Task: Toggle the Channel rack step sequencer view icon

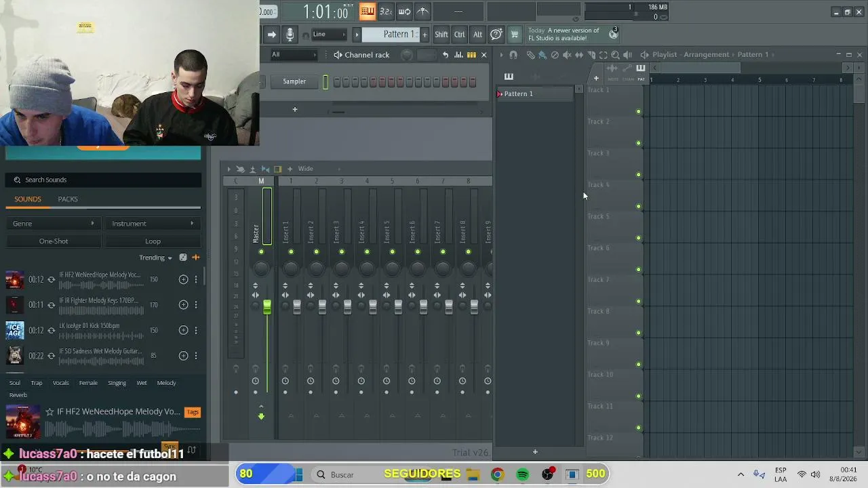Action: click(471, 55)
